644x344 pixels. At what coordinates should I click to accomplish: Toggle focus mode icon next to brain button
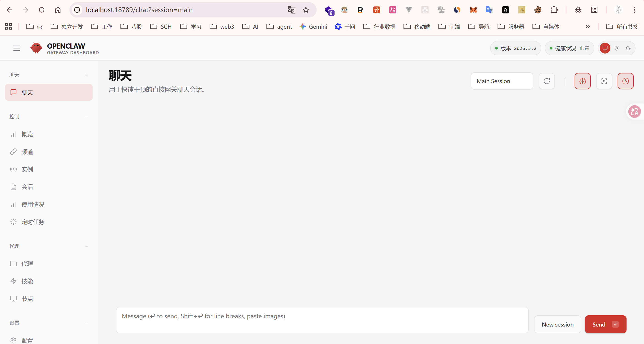[x=604, y=81]
